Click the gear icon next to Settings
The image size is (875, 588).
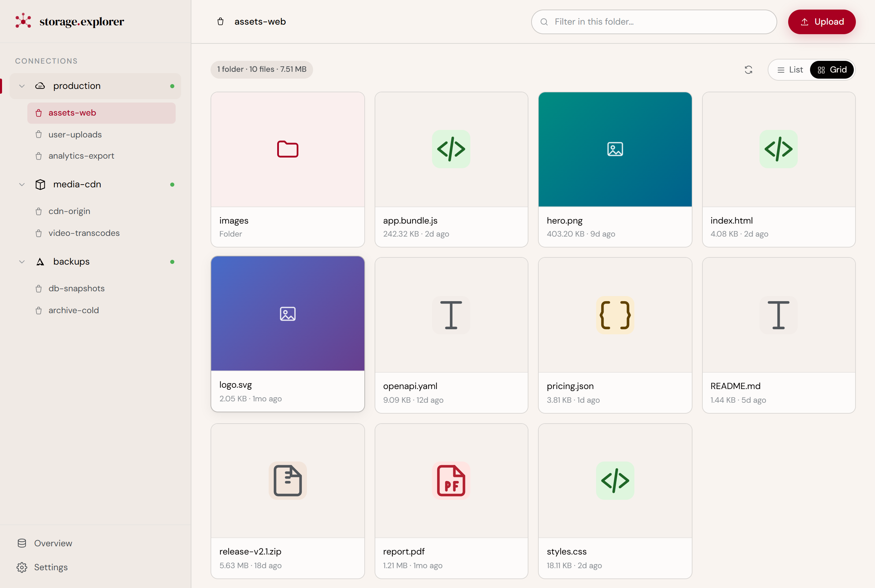[x=22, y=567]
